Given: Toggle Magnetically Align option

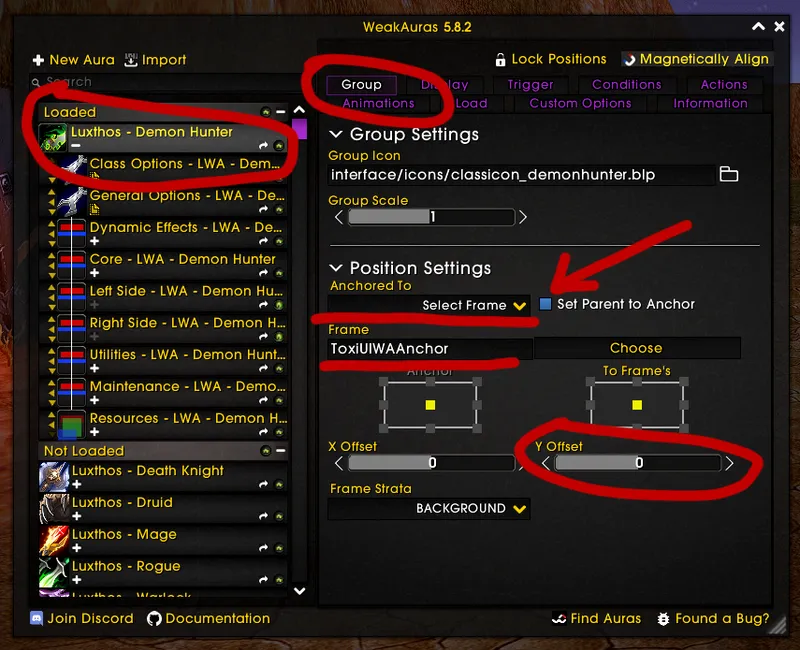Looking at the screenshot, I should pyautogui.click(x=697, y=59).
